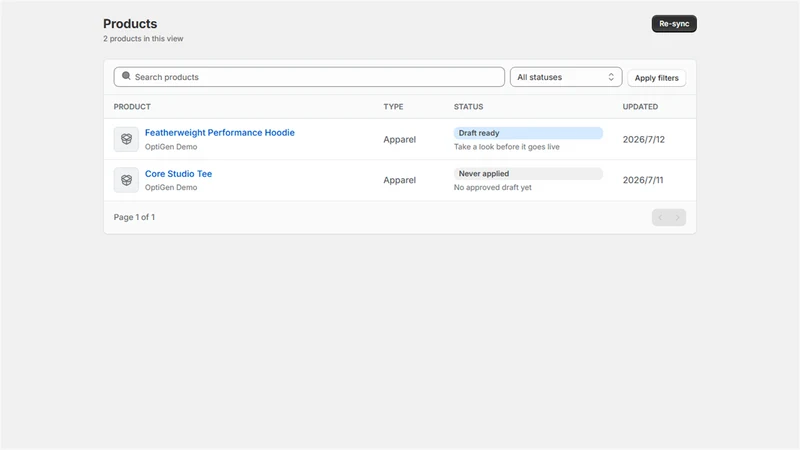Click 'Take a look before it goes live' text

507,147
